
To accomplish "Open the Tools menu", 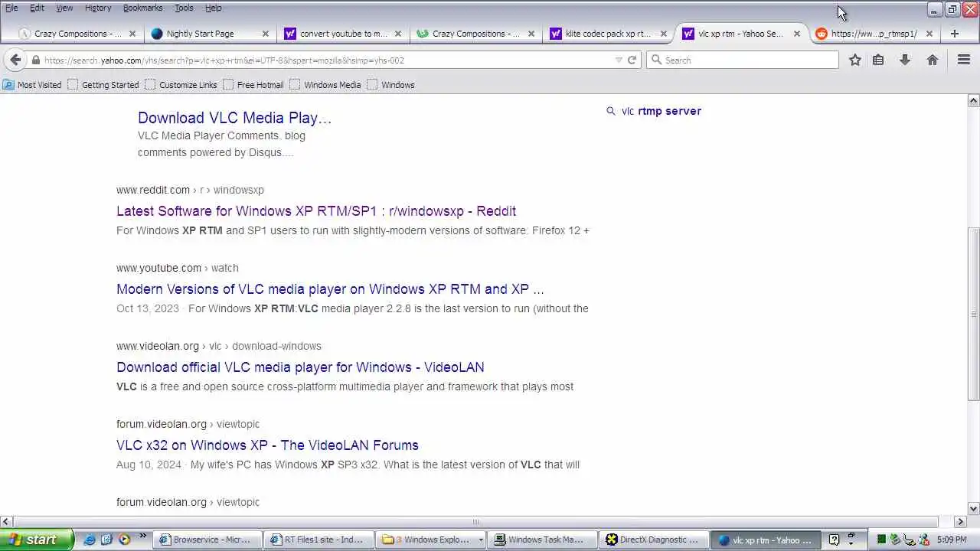I will coord(184,8).
